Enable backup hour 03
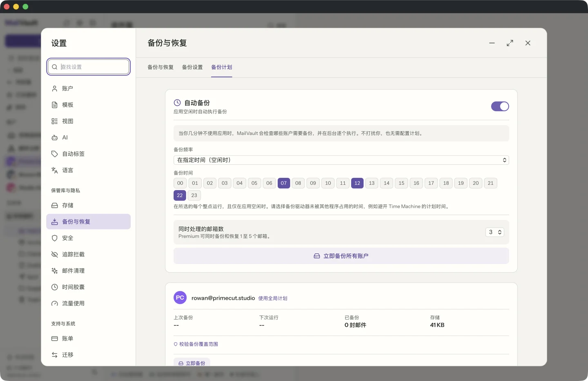 pyautogui.click(x=225, y=183)
